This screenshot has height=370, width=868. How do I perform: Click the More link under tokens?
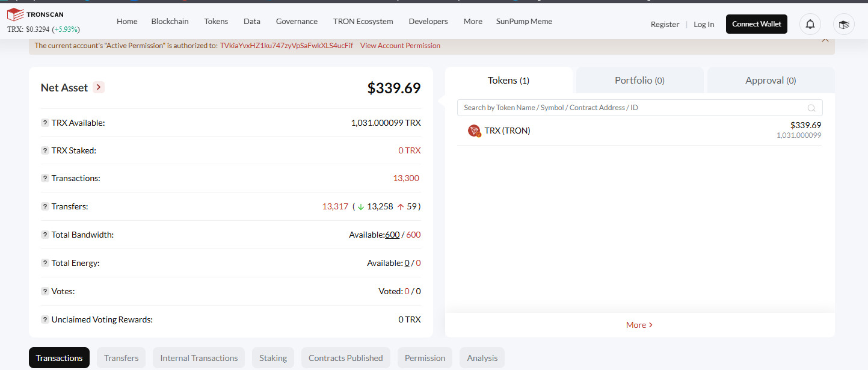click(639, 325)
